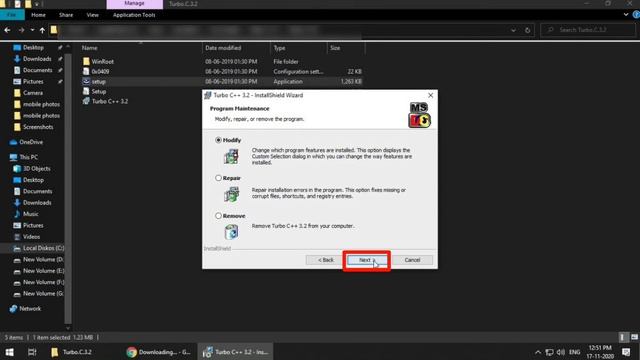
Task: Click the Modify option icon
Action: click(x=231, y=156)
